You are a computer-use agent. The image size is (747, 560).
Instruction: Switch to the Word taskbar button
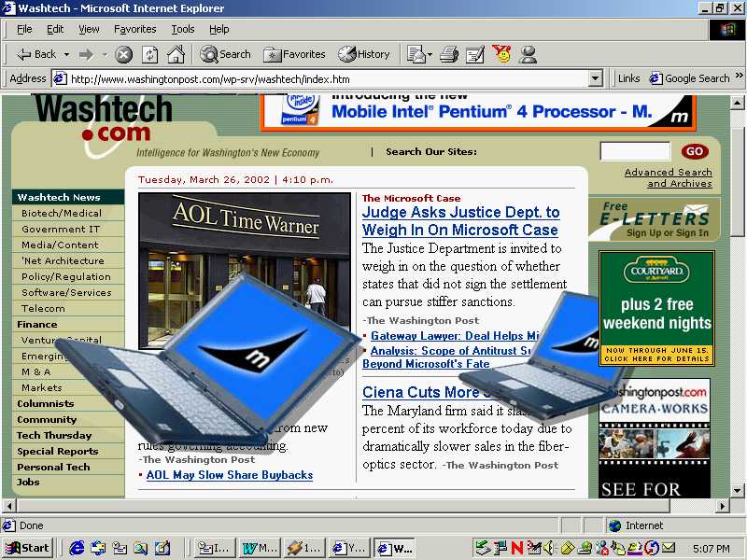[261, 548]
